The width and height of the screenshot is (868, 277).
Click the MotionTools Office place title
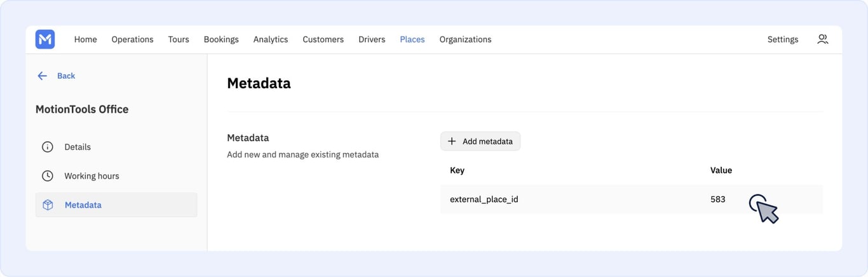[82, 109]
